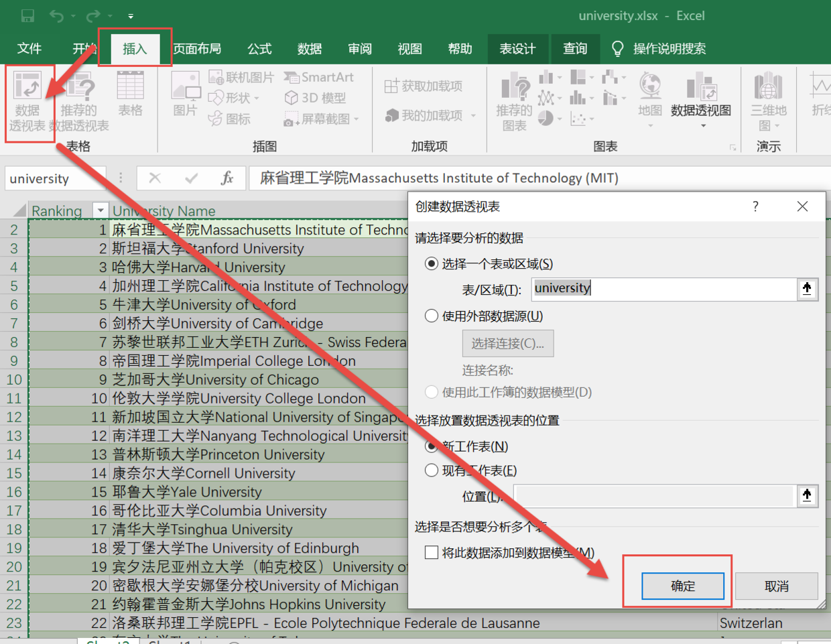Viewport: 831px width, 644px height.
Task: Insert a line or area chart
Action: [x=546, y=98]
